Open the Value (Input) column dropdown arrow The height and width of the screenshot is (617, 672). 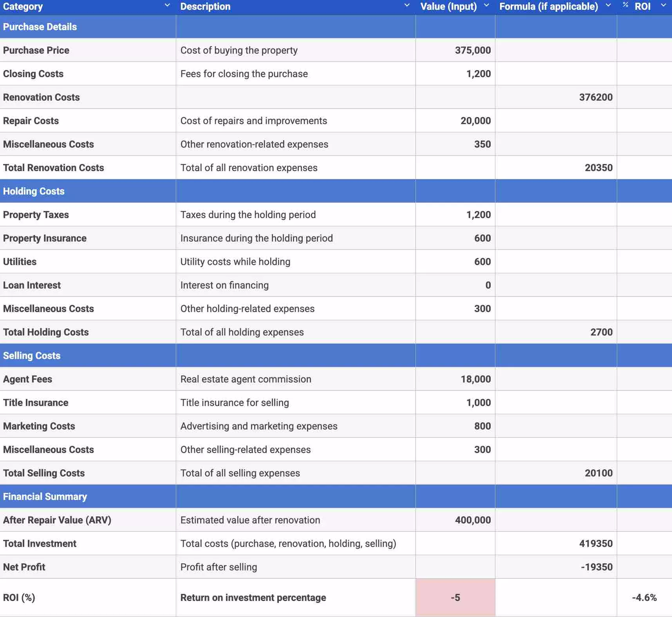[486, 6]
